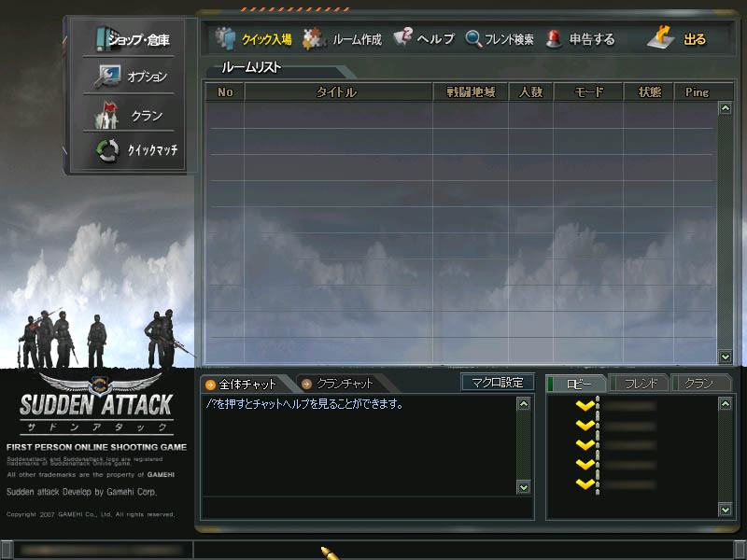Sort room list by 人数 column
The width and height of the screenshot is (747, 560).
click(x=530, y=91)
